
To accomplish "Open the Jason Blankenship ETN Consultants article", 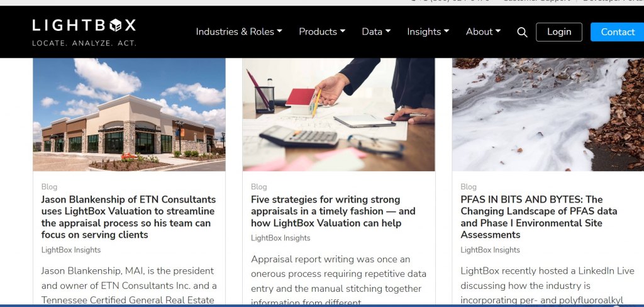I will (x=128, y=217).
